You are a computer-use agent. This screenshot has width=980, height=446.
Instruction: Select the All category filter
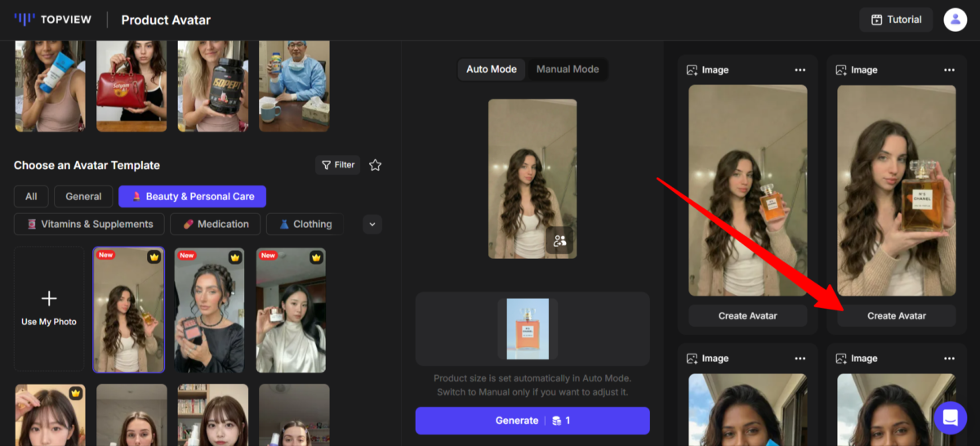(x=31, y=197)
